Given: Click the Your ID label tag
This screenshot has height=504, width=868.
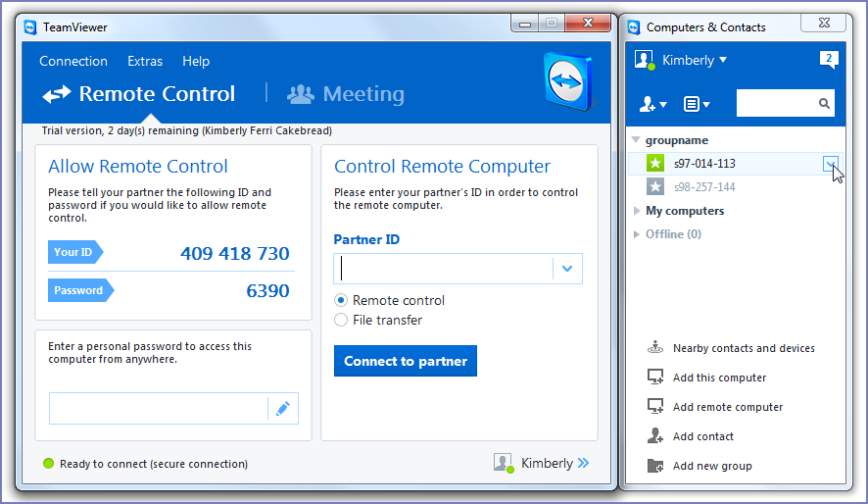Looking at the screenshot, I should click(x=75, y=252).
